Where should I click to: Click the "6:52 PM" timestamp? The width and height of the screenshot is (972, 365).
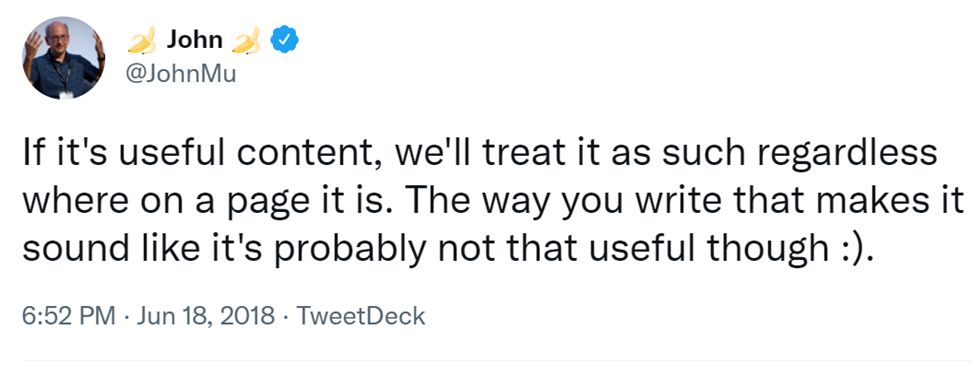(x=69, y=316)
